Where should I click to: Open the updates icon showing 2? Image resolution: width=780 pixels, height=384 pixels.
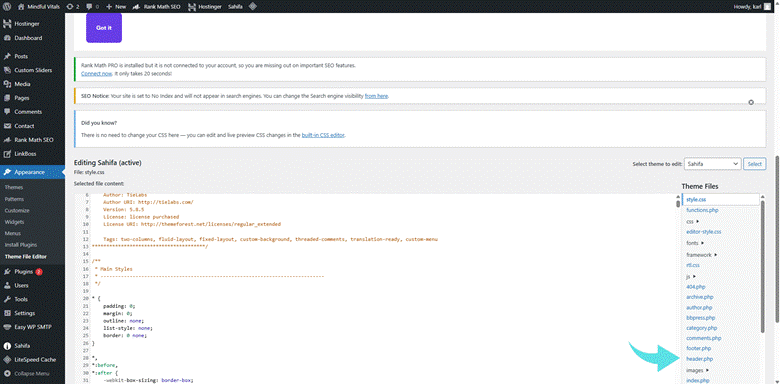[x=70, y=6]
